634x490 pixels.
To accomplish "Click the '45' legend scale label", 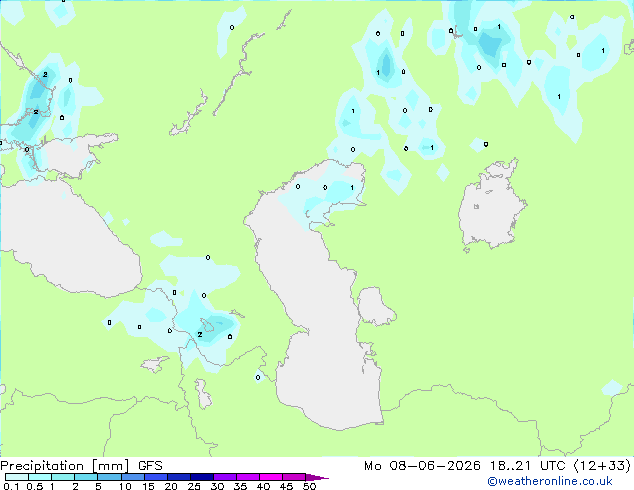I will (x=286, y=486).
